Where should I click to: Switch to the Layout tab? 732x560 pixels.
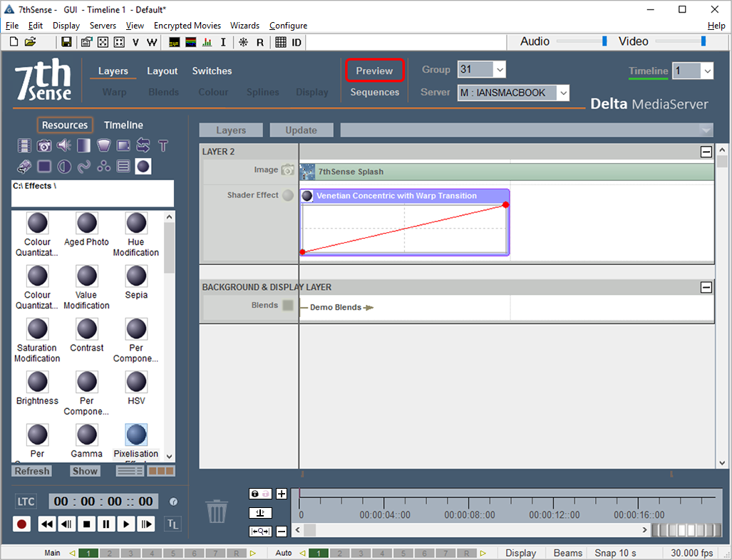click(162, 71)
